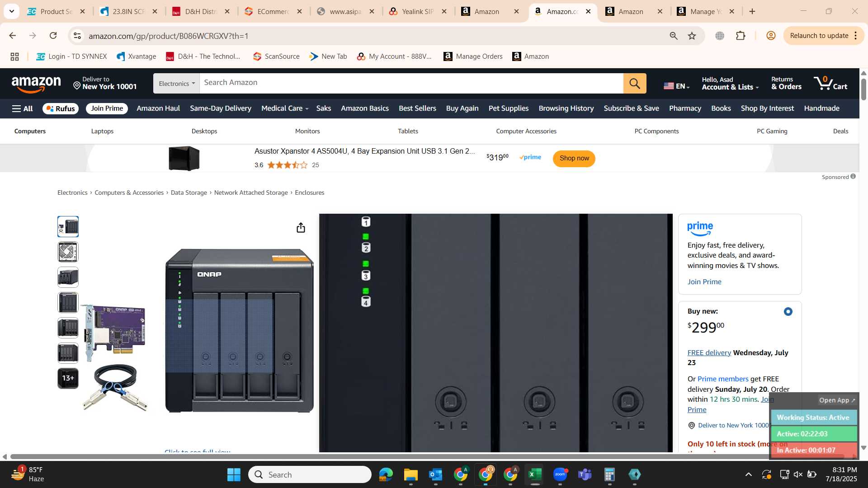Select the first product thumbnail

tap(68, 226)
